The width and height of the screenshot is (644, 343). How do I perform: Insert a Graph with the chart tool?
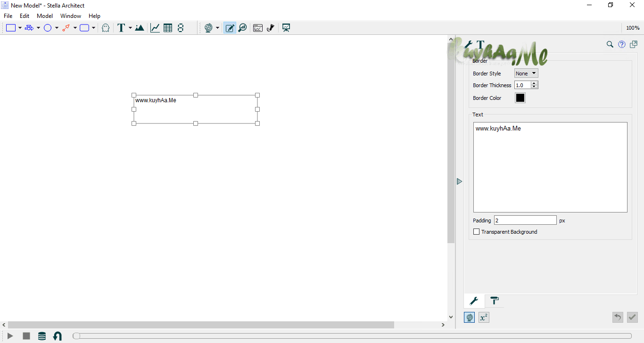[x=155, y=28]
